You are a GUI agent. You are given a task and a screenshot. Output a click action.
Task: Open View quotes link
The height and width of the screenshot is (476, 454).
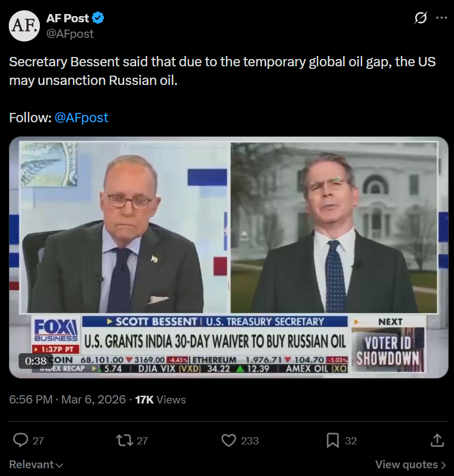click(x=411, y=465)
